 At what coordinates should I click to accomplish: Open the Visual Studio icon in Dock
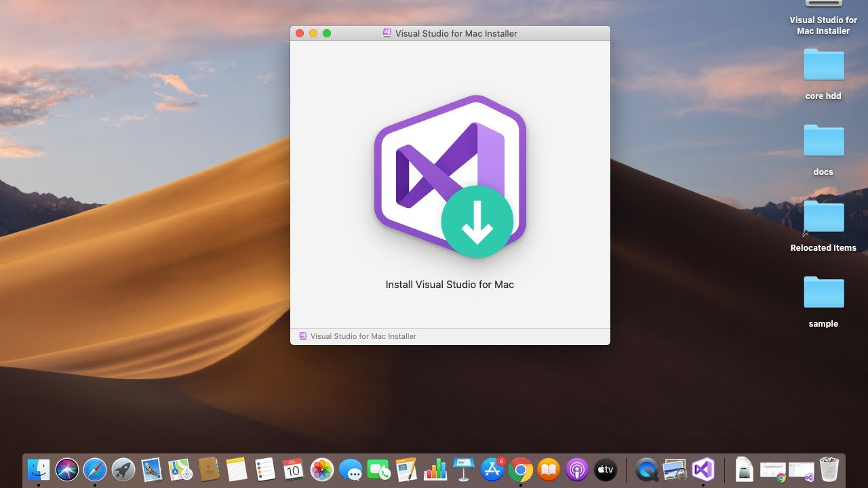[703, 469]
